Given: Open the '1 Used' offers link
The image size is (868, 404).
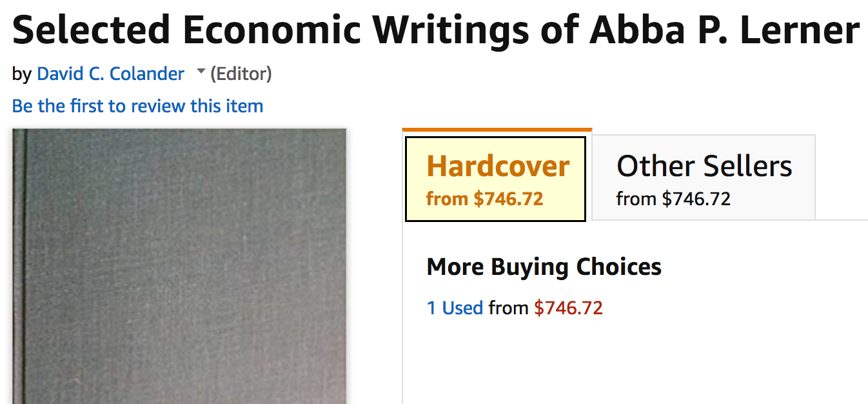Looking at the screenshot, I should 455,308.
